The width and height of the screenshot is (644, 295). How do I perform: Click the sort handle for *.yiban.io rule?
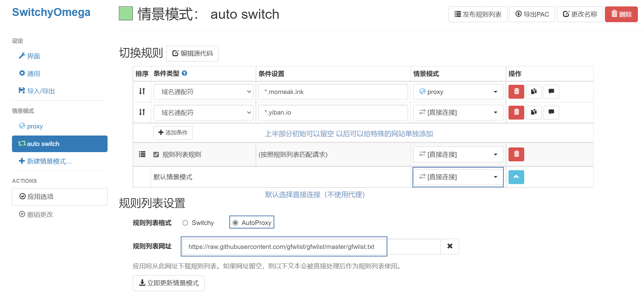click(x=142, y=112)
